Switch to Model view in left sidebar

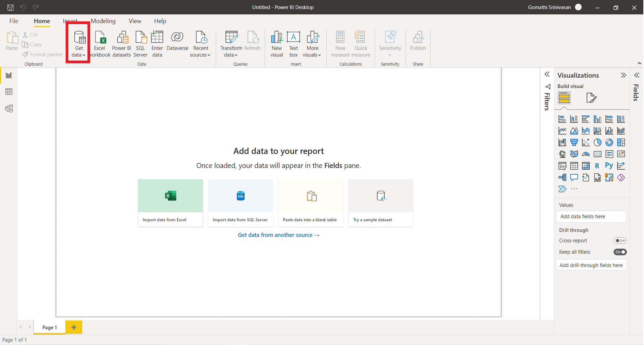click(x=9, y=108)
